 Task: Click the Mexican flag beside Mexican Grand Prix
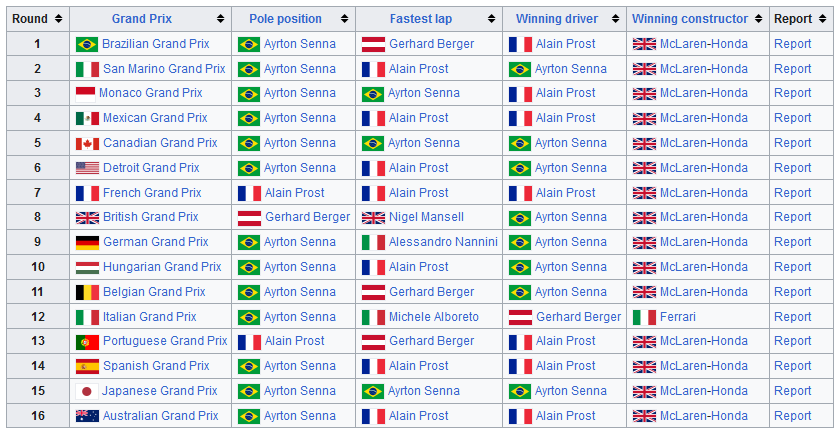[x=86, y=118]
